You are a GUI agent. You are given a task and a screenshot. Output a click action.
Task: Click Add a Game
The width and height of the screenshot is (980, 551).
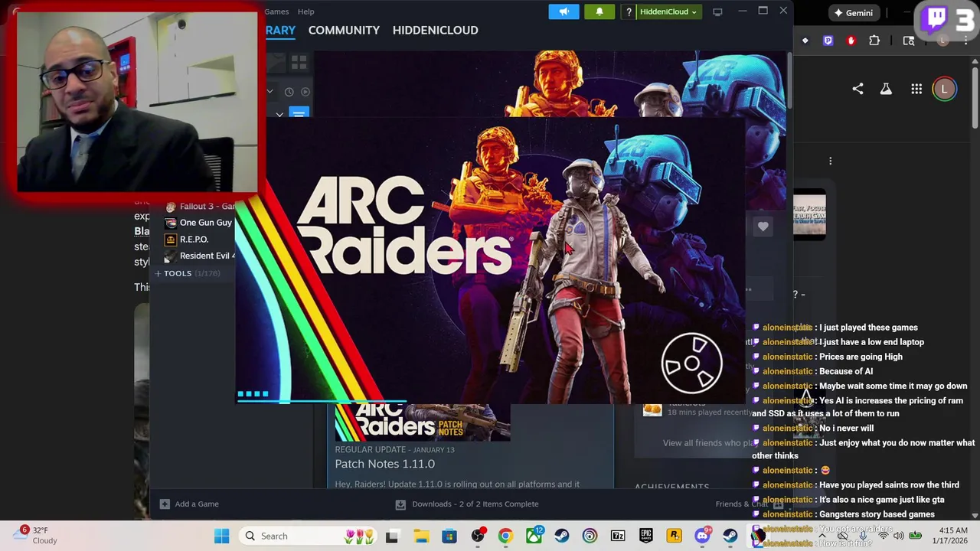(x=189, y=504)
